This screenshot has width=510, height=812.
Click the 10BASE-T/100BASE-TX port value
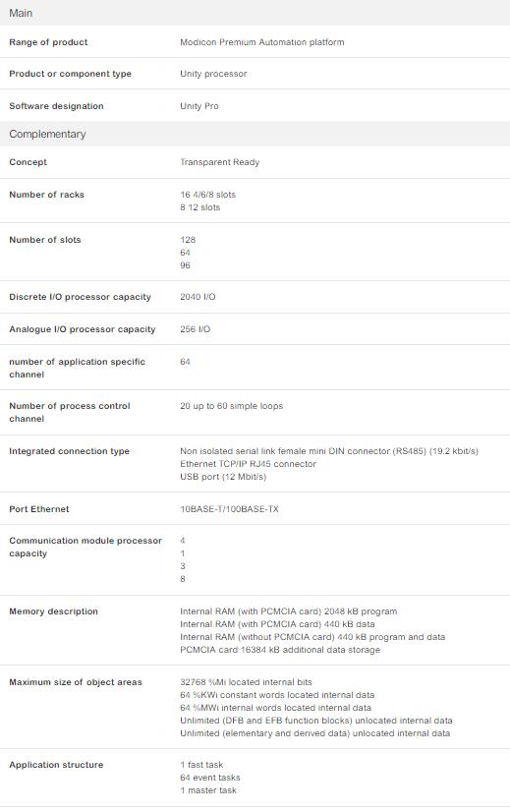click(229, 509)
